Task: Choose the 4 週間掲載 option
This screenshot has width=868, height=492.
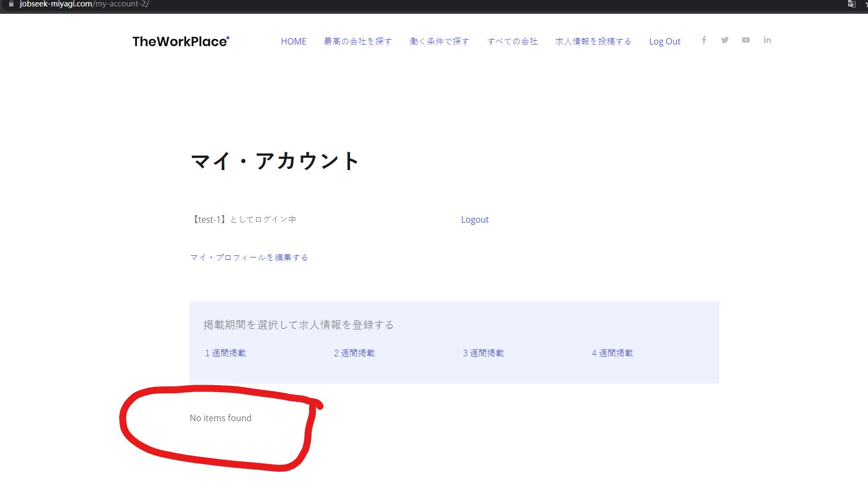Action: pos(612,353)
